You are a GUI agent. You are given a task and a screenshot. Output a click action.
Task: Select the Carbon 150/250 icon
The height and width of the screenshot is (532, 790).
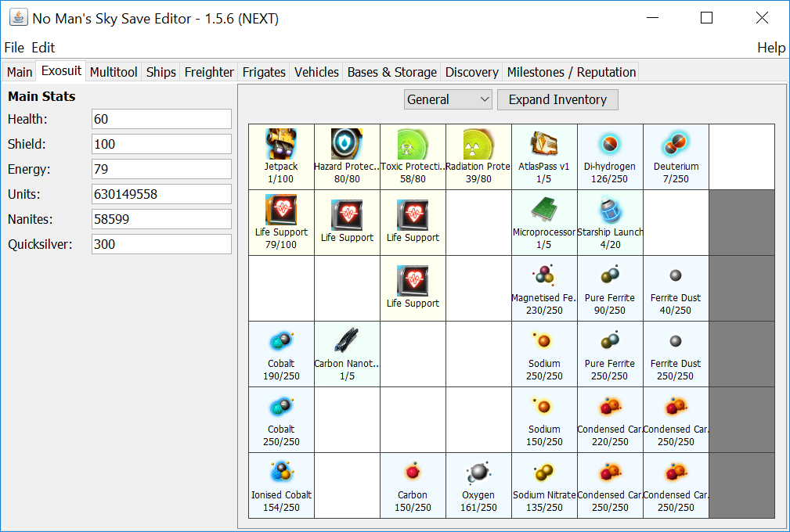(x=413, y=473)
